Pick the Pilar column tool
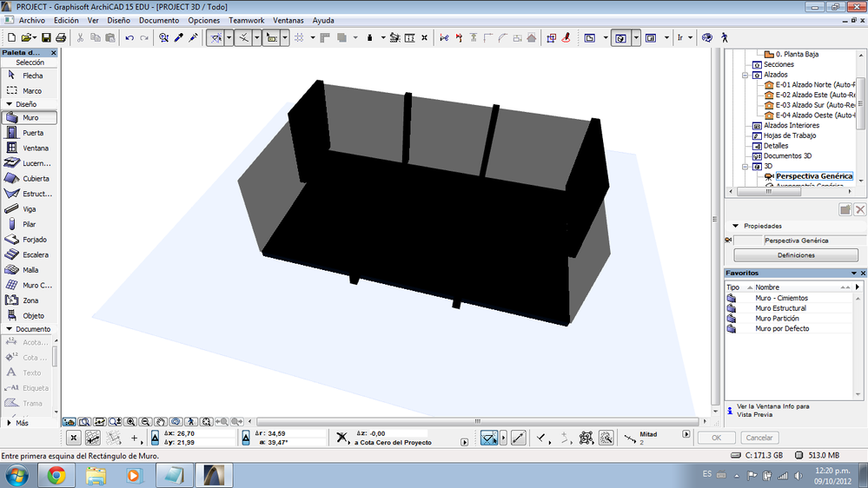The height and width of the screenshot is (488, 868). 30,224
